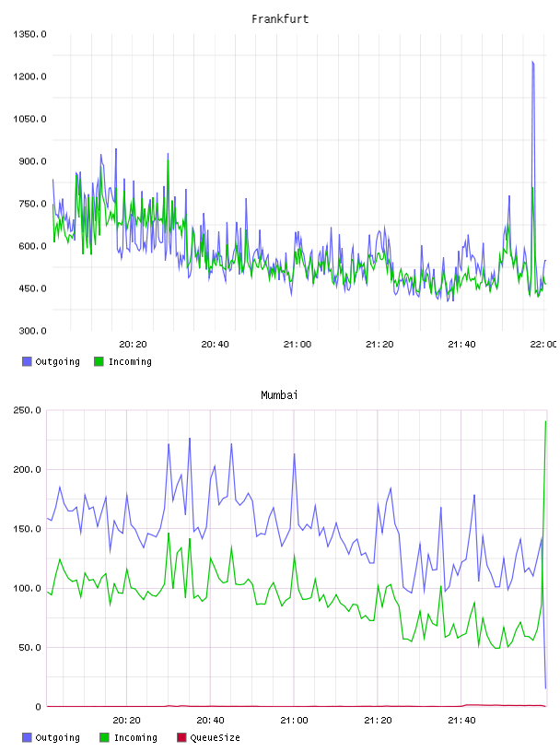Click the Incoming label in Frankfurt legend
Viewport: 560px width, 752px height.
coord(130,361)
